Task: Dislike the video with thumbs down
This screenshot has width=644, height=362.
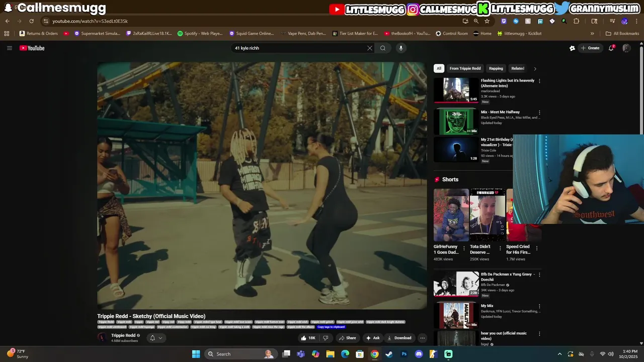Action: [x=326, y=338]
